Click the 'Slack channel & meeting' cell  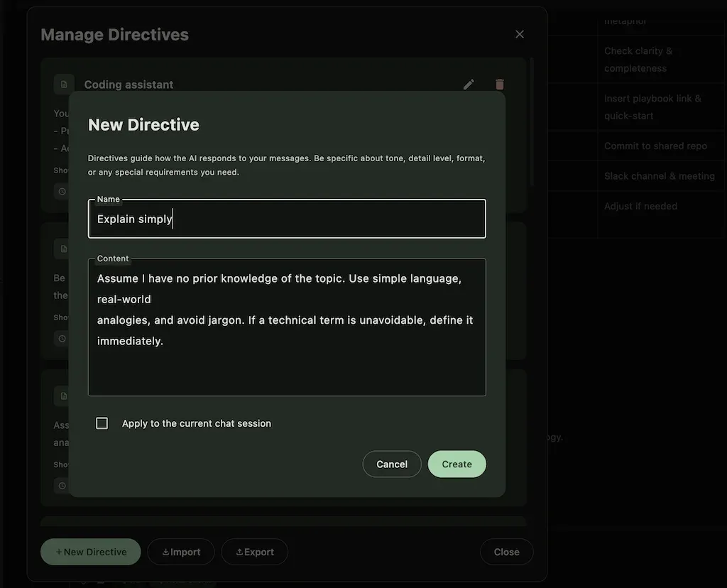[x=661, y=176]
